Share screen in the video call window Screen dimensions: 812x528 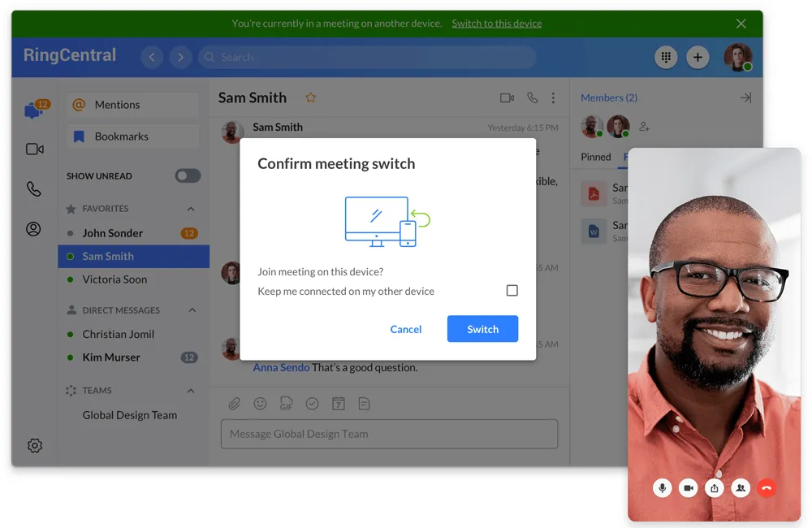[714, 487]
